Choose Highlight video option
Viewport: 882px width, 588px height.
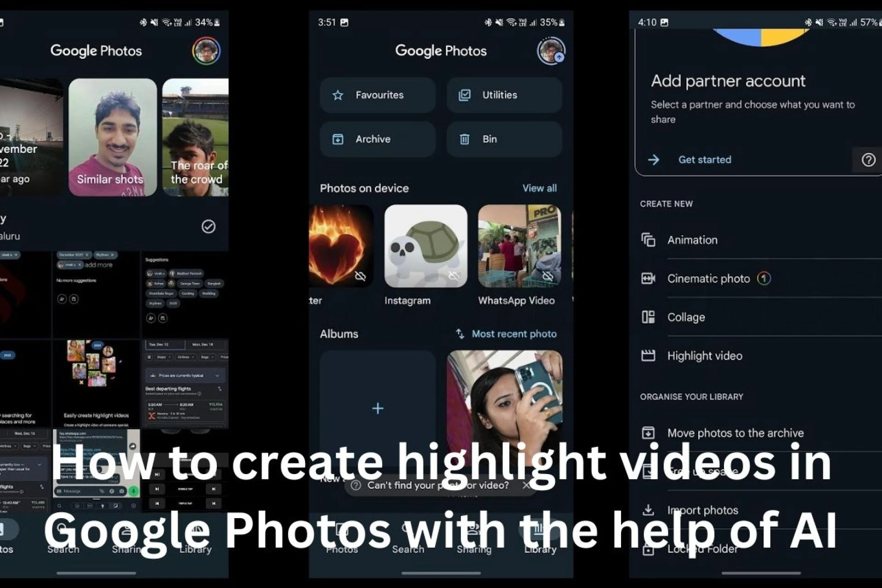[x=704, y=356]
